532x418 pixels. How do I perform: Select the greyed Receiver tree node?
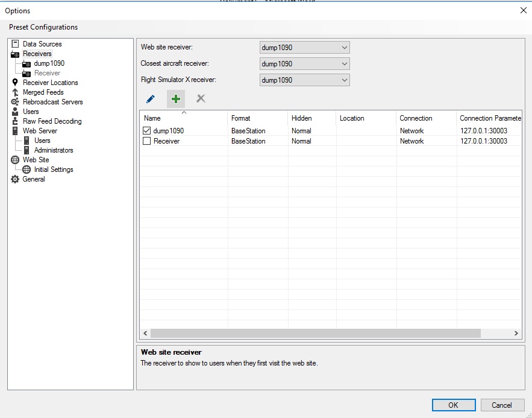tap(47, 73)
